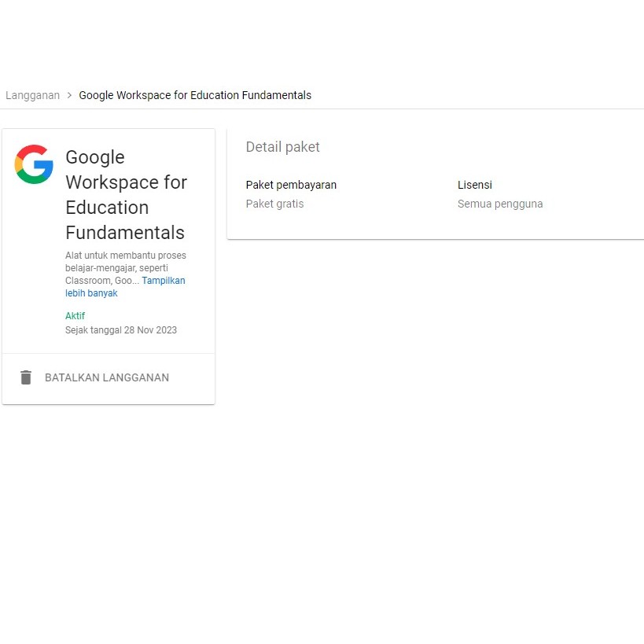Select the Google Workspace for Education Fundamentals breadcrumb
644x644 pixels.
[195, 95]
